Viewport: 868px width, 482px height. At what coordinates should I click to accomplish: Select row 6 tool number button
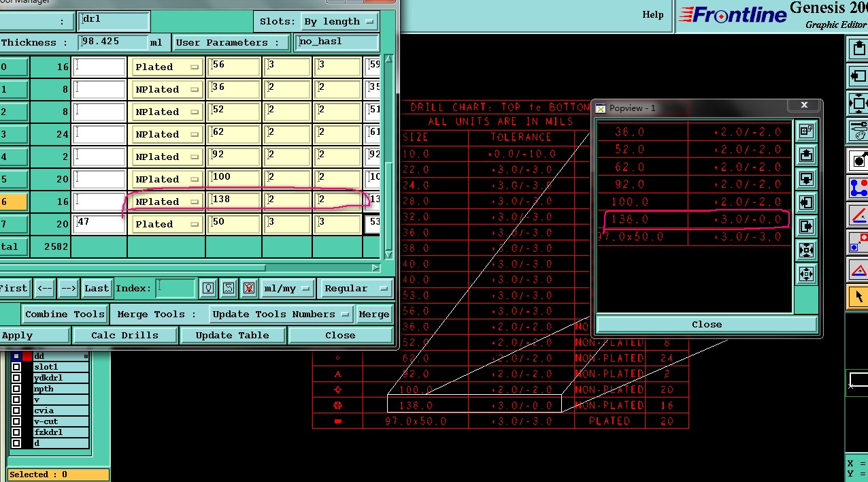tap(13, 202)
